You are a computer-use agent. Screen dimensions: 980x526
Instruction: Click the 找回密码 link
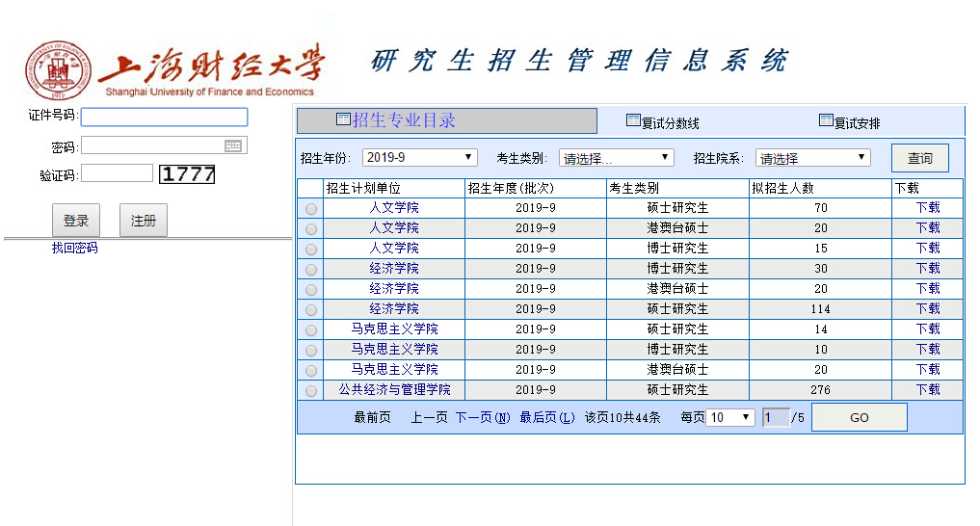coord(74,249)
